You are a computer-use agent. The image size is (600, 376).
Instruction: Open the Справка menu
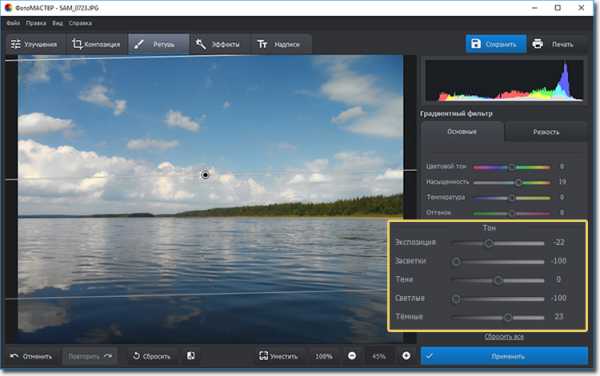click(x=80, y=23)
